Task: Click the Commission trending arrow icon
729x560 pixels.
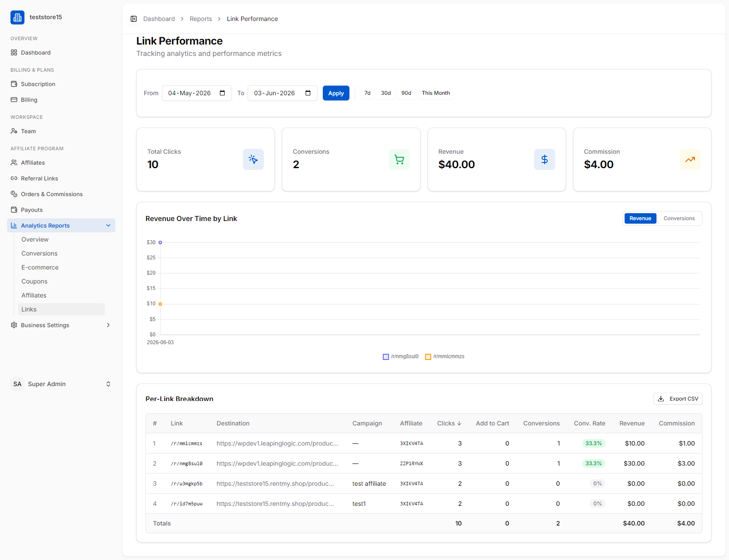Action: [690, 159]
